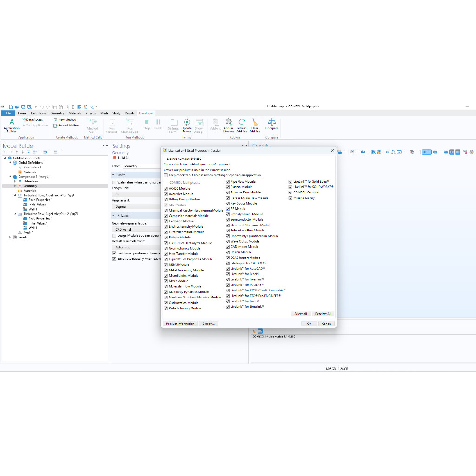
Task: Click Build All in Settings panel
Action: (x=121, y=158)
